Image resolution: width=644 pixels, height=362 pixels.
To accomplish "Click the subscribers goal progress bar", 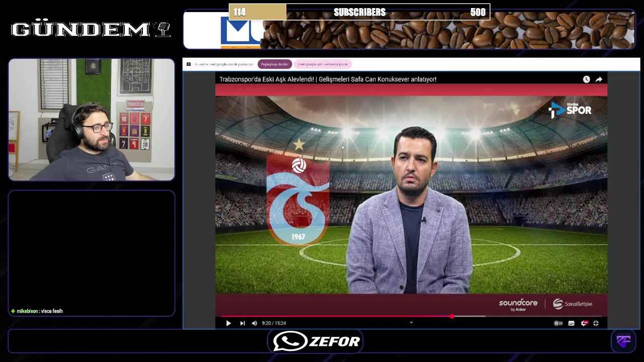I will (x=359, y=12).
